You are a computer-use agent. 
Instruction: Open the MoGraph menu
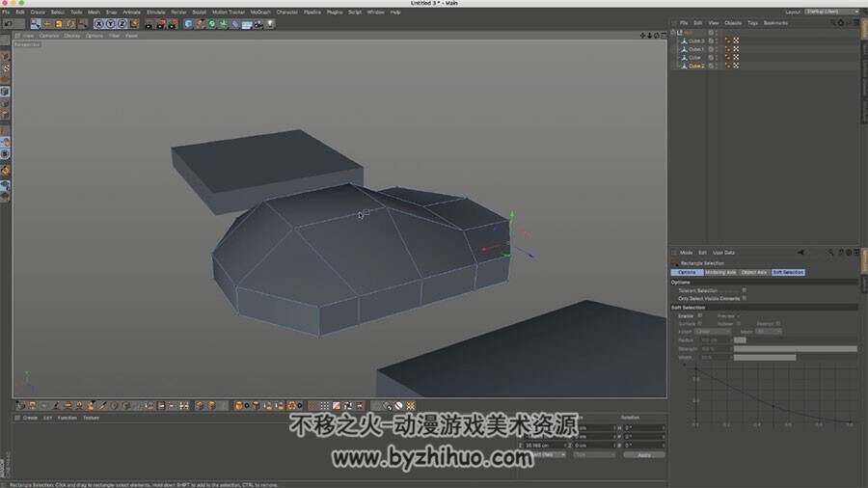[x=260, y=12]
